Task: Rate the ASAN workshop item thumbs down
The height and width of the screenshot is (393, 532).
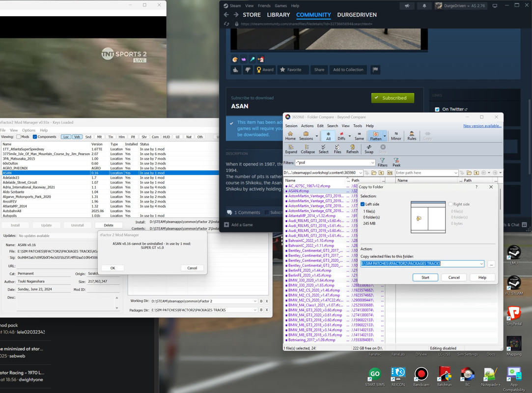Action: coord(248,70)
